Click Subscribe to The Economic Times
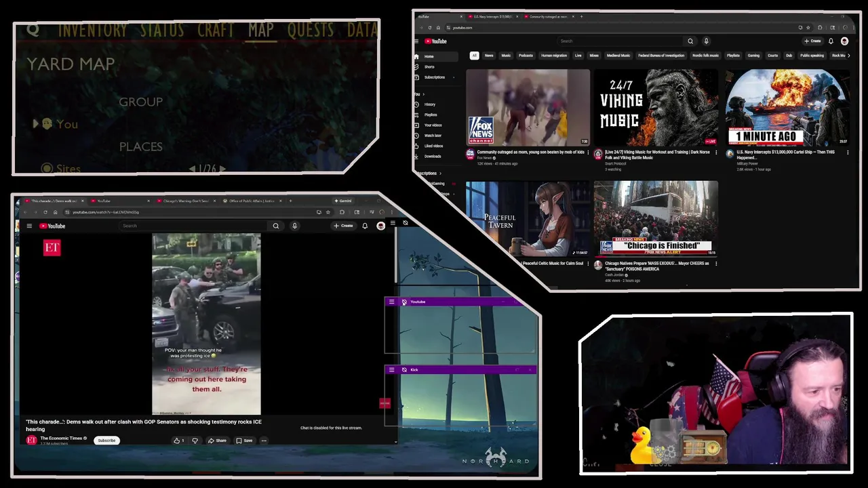The height and width of the screenshot is (488, 868). point(106,441)
